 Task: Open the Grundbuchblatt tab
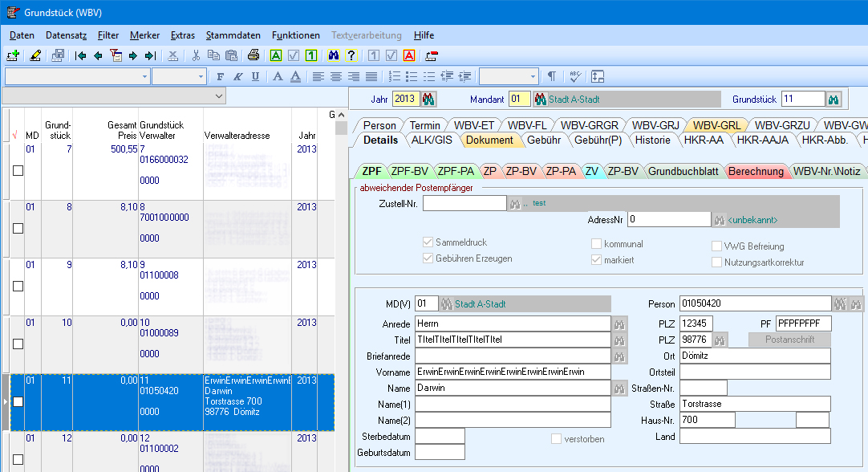pos(683,171)
